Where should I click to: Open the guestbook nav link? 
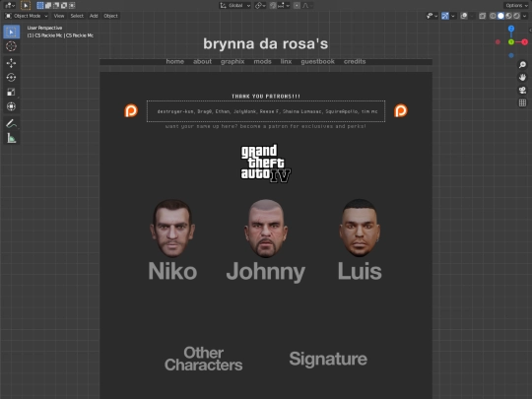tap(317, 61)
